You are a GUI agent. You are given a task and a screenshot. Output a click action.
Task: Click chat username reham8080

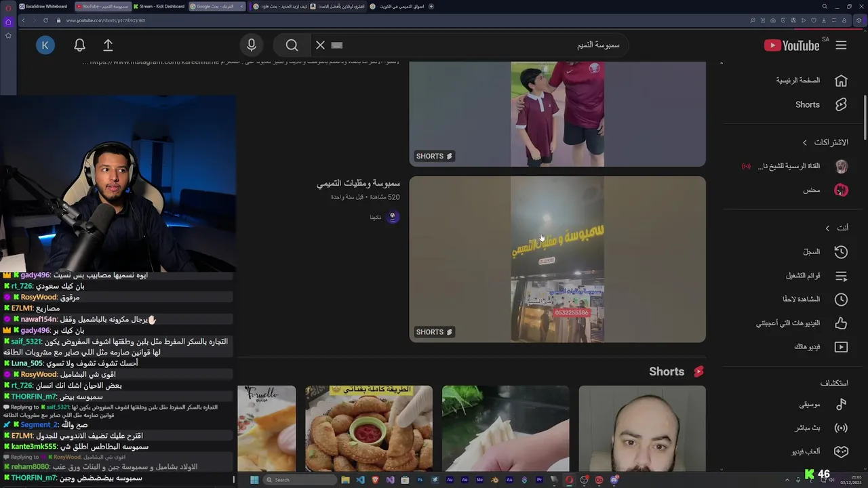coord(30,467)
